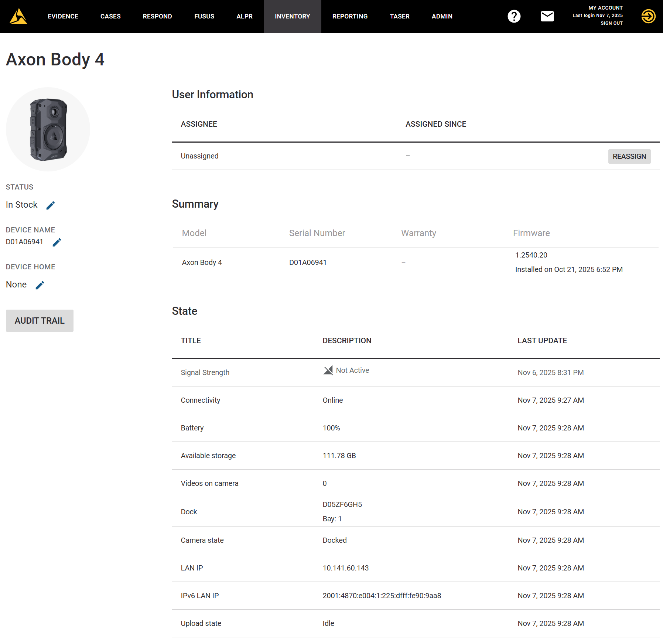Open the Admin menu item

coord(442,16)
